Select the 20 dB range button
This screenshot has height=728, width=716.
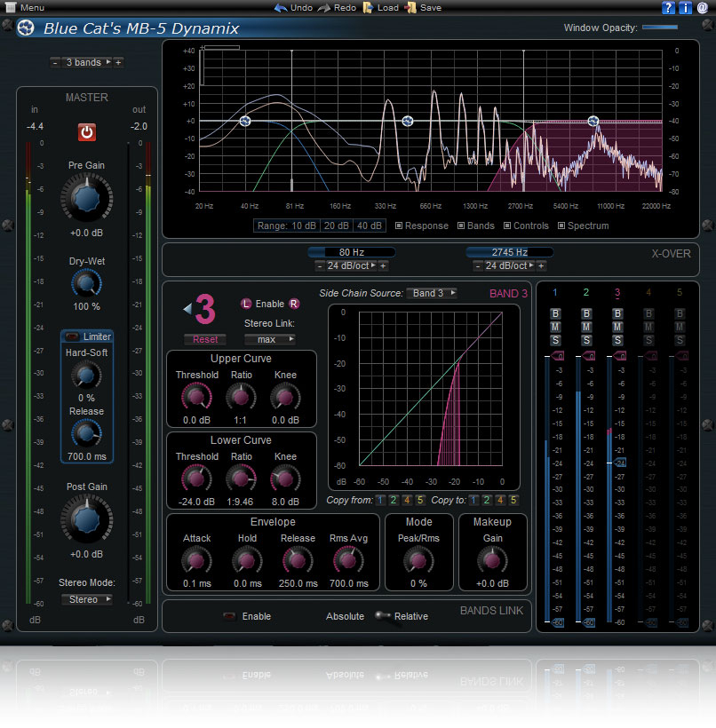pos(336,226)
